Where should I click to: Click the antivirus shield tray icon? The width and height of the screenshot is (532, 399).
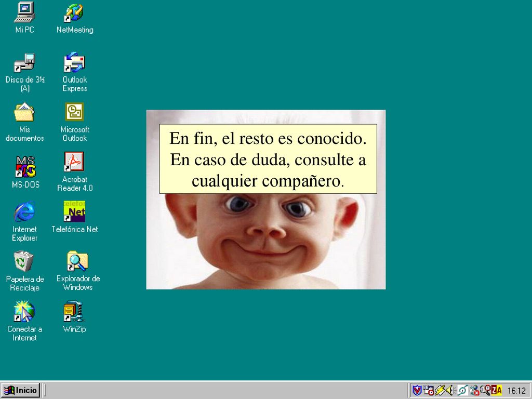coord(417,390)
